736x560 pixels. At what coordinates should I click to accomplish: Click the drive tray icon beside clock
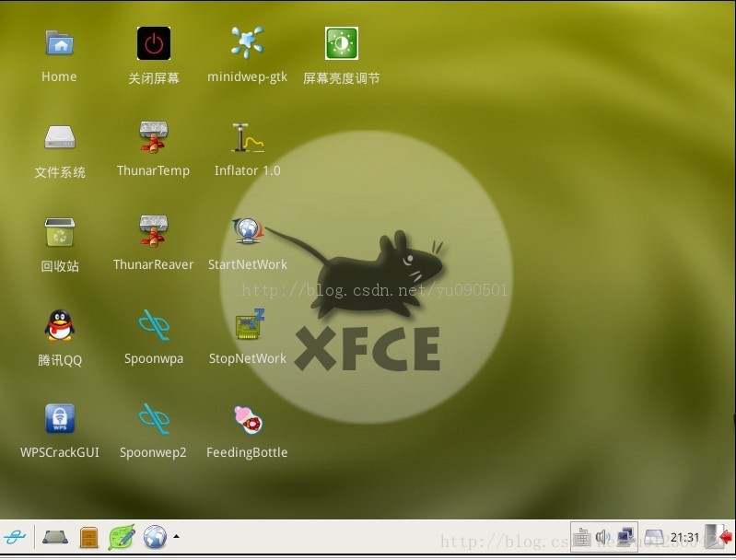(x=653, y=537)
